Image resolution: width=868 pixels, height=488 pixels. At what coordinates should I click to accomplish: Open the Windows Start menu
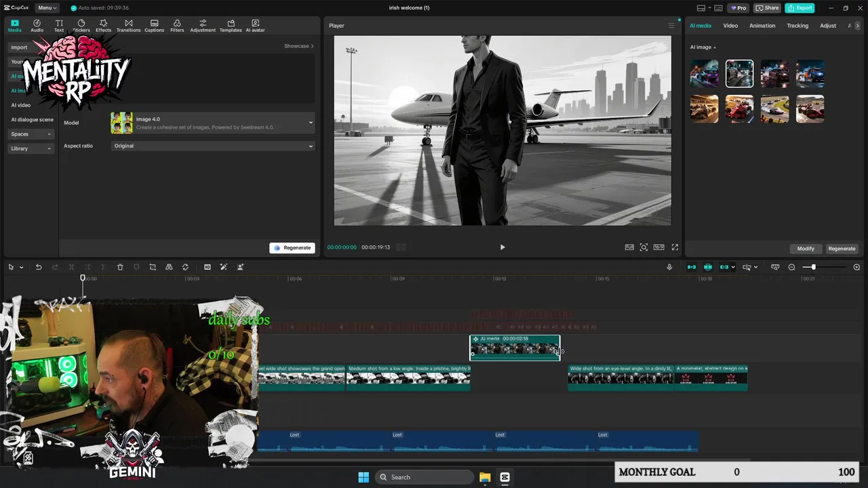click(x=363, y=477)
